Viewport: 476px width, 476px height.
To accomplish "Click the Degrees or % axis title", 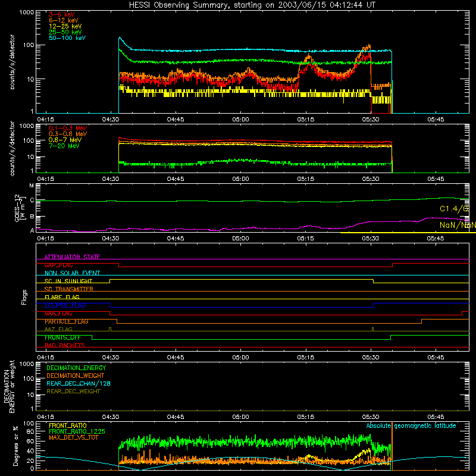I will click(x=15, y=446).
